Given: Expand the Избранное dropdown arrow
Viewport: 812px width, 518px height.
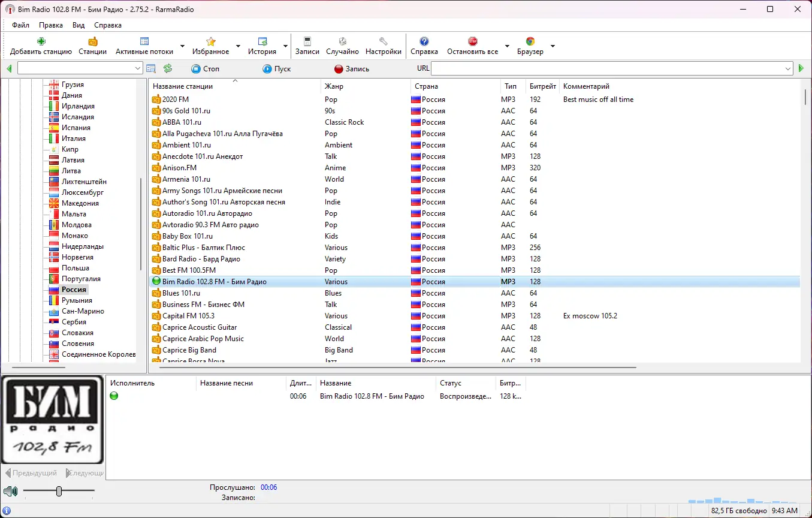Looking at the screenshot, I should click(x=238, y=46).
